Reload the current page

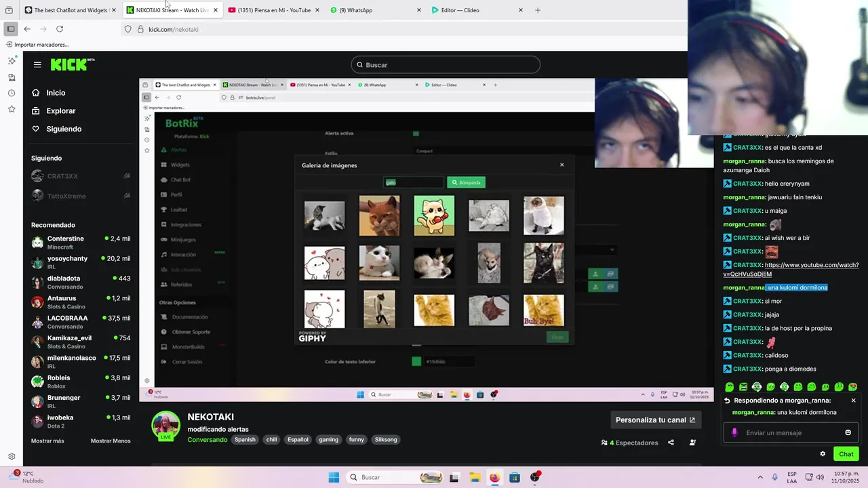coord(60,29)
